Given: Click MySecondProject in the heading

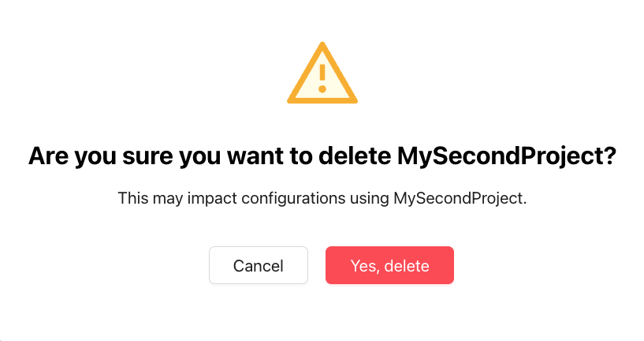Looking at the screenshot, I should point(502,156).
